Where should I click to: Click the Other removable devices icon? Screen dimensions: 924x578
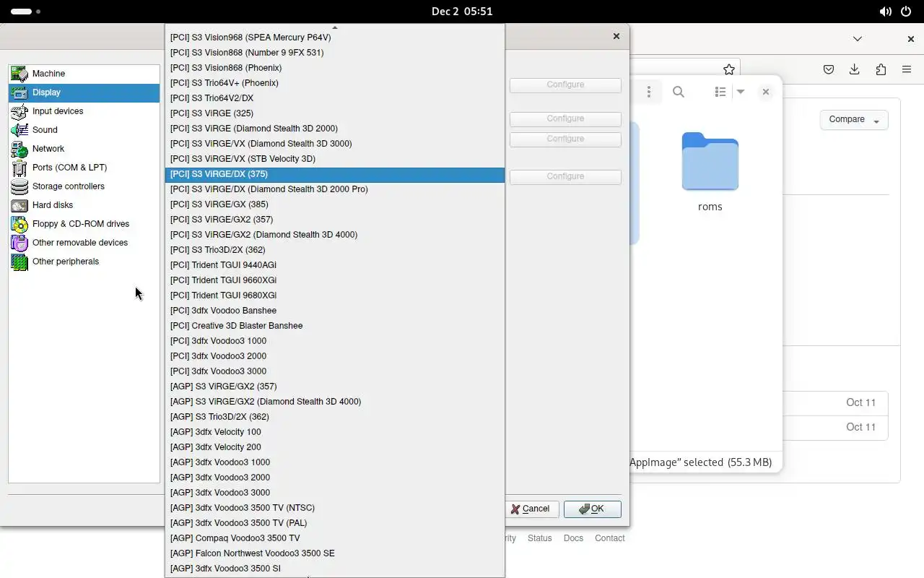click(x=19, y=243)
